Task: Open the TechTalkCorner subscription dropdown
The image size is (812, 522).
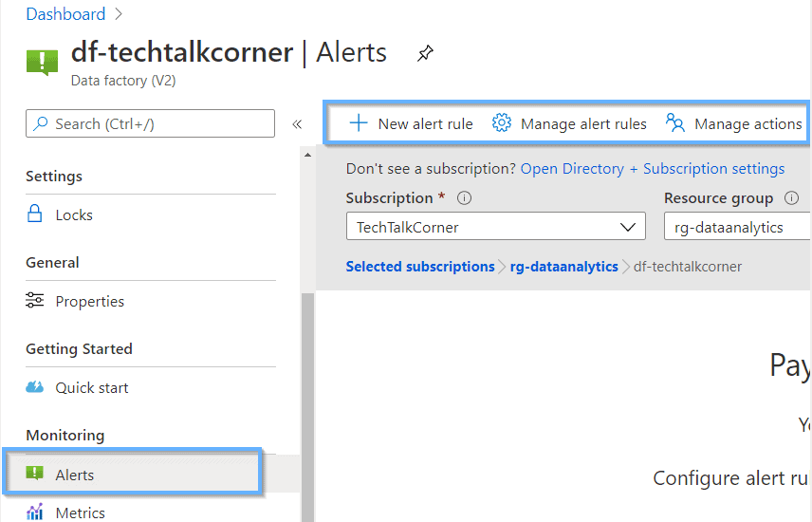Action: pos(495,226)
